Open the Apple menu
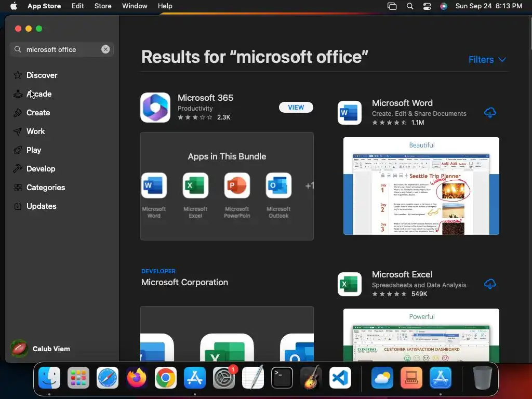The image size is (532, 399). 14,6
